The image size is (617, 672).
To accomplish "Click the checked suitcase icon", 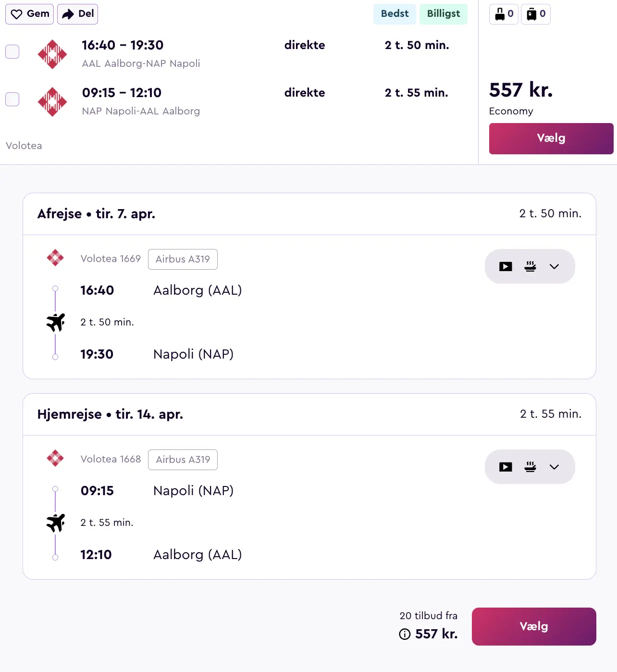I will coord(532,14).
